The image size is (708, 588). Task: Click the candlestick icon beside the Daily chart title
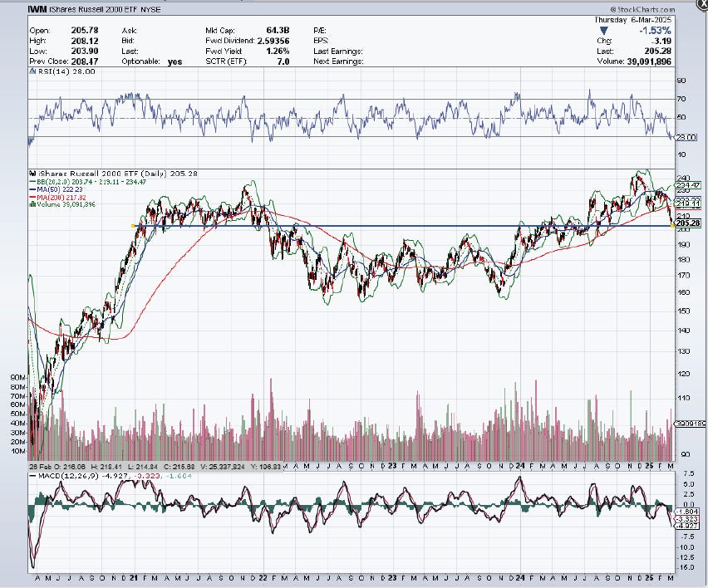pos(32,174)
